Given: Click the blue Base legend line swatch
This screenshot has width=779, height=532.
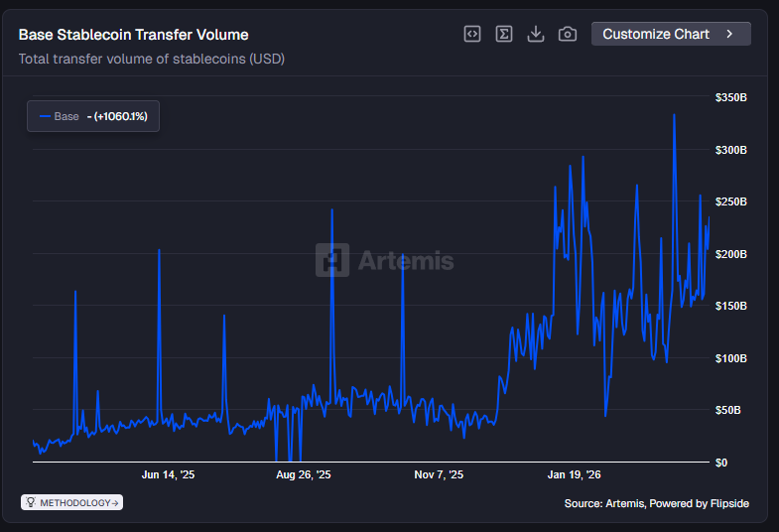Looking at the screenshot, I should (45, 116).
